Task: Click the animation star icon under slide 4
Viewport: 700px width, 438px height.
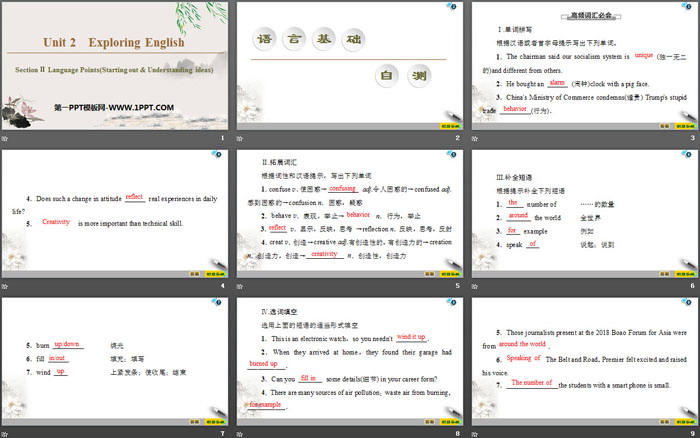Action: [x=4, y=286]
